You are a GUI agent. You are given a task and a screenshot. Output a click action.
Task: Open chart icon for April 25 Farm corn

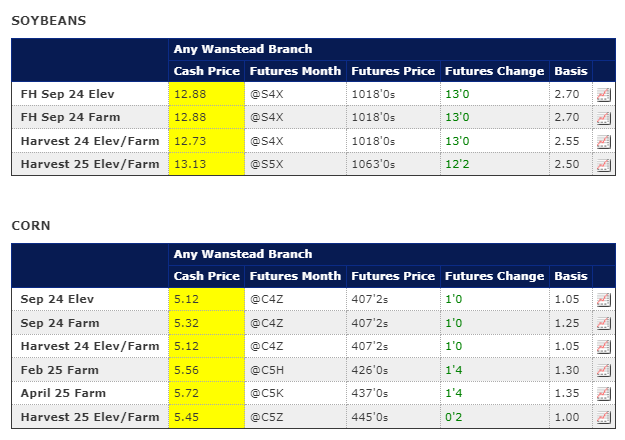pyautogui.click(x=603, y=393)
